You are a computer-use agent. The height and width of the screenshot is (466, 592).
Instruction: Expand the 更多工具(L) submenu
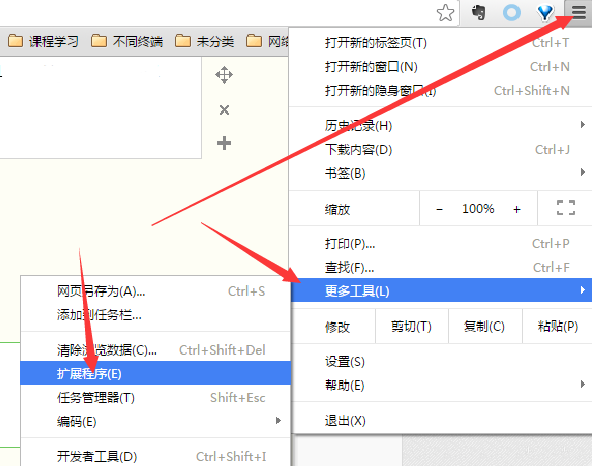[442, 290]
